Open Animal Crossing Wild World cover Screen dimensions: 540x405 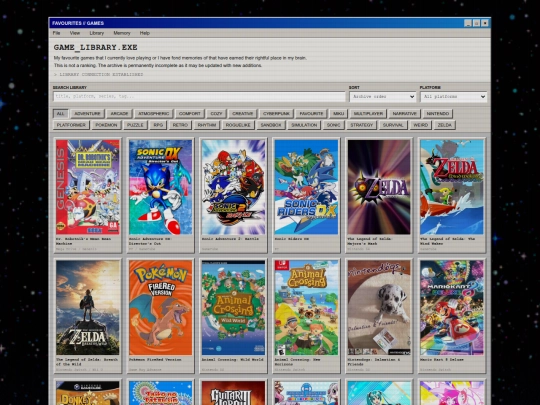pos(233,308)
